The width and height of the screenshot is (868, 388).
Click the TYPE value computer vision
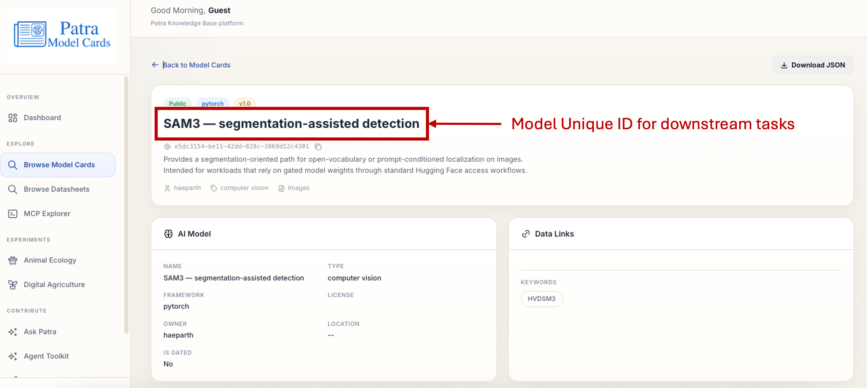point(354,278)
